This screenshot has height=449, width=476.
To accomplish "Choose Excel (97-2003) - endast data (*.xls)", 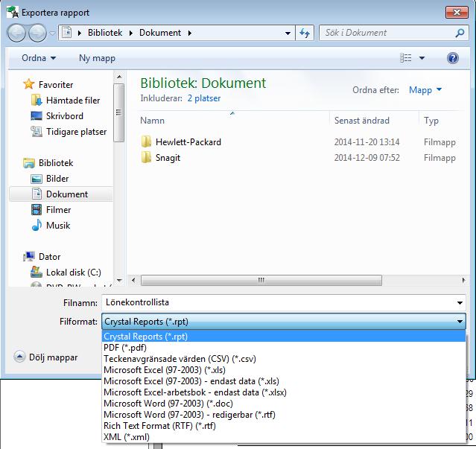I will pyautogui.click(x=284, y=381).
